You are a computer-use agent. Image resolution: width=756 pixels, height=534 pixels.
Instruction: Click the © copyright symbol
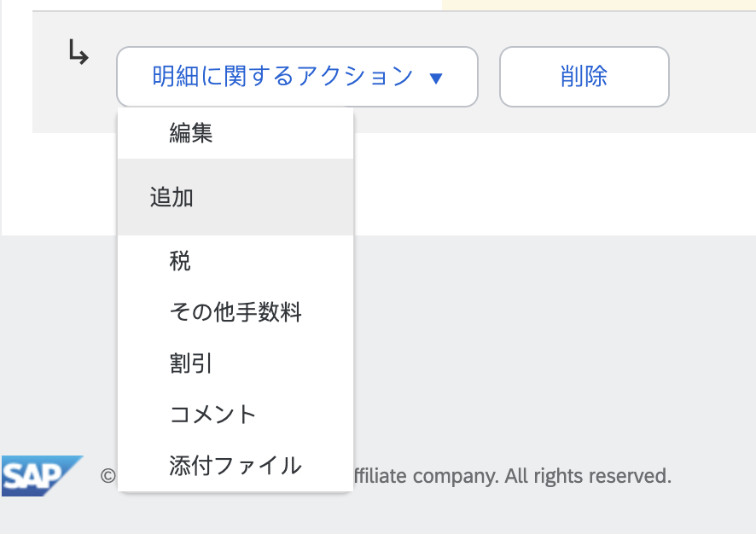pyautogui.click(x=108, y=476)
